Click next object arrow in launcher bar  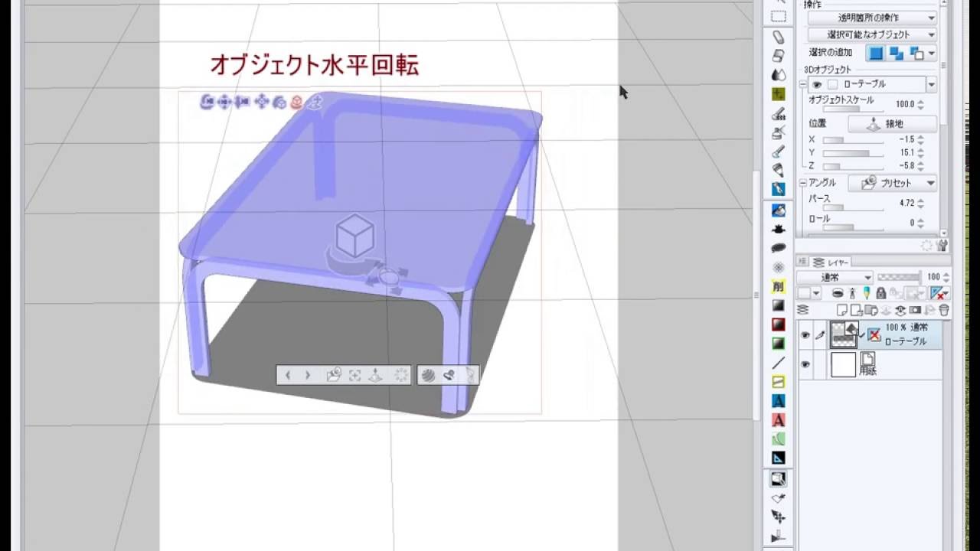pyautogui.click(x=308, y=375)
